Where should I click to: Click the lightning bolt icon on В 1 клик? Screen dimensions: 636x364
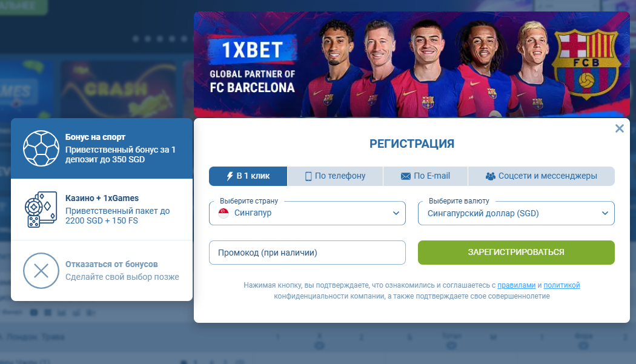coord(230,176)
